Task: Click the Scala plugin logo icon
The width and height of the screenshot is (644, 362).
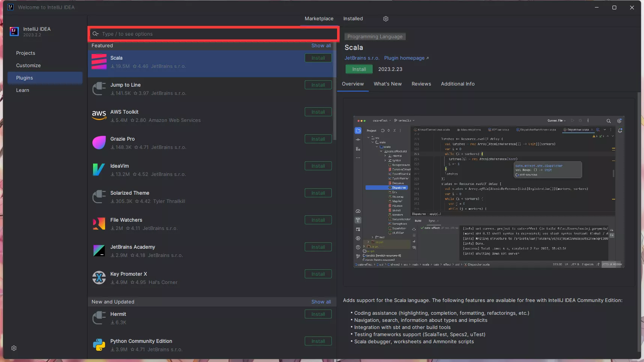Action: coord(99,62)
